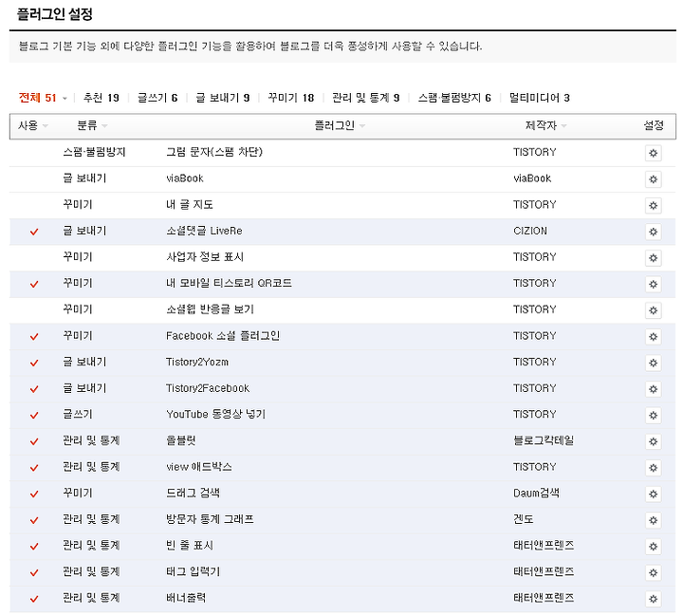The image size is (683, 616).
Task: Toggle the checkmark for view 애드박스
Action: point(34,468)
